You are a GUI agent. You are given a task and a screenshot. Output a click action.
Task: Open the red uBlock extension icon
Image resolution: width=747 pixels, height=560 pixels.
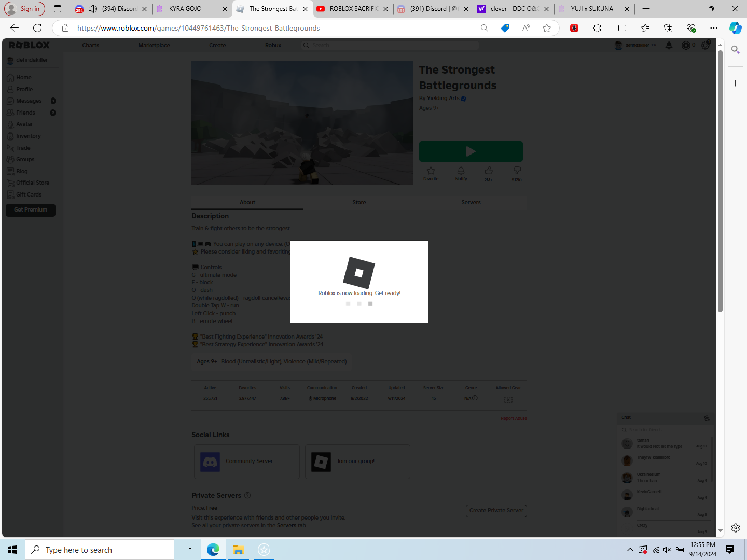574,28
